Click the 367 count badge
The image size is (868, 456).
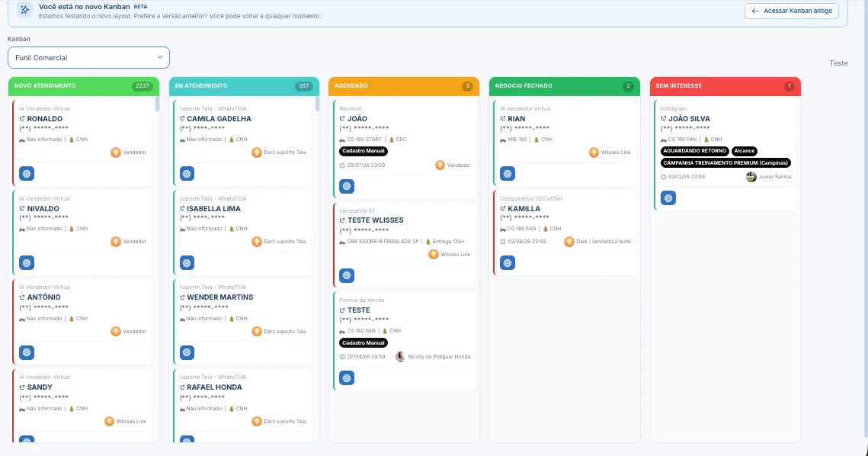click(x=304, y=86)
